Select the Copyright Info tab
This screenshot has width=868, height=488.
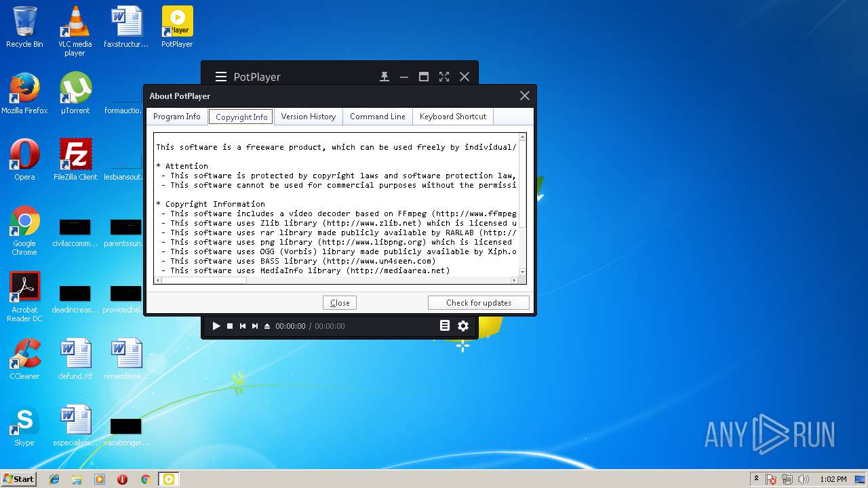point(241,117)
